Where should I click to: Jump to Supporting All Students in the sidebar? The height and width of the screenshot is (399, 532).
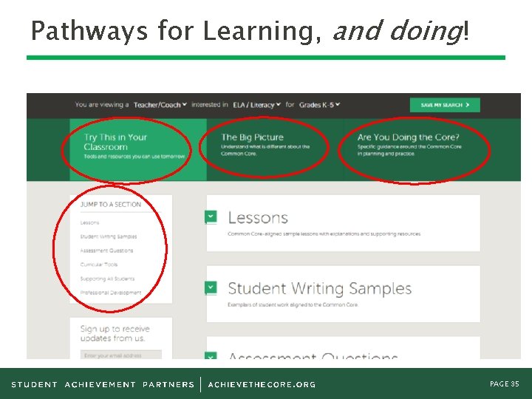(107, 279)
